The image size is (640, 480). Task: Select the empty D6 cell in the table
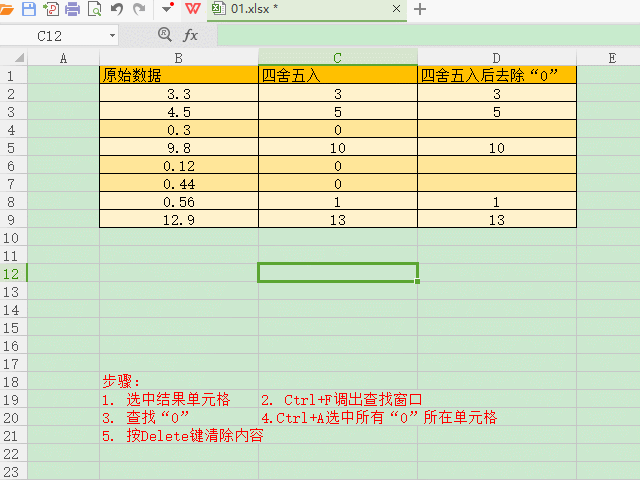click(x=497, y=165)
